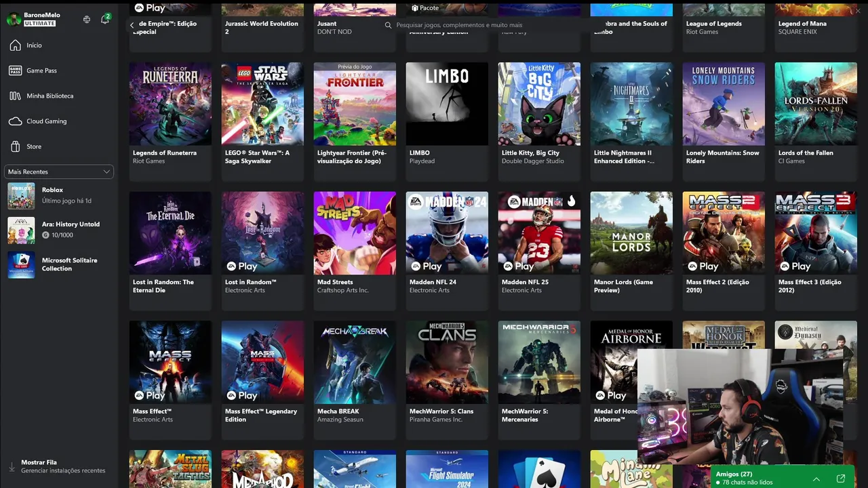Click the shopping bag Store icon
Screen dimensions: 868x488
pyautogui.click(x=15, y=146)
